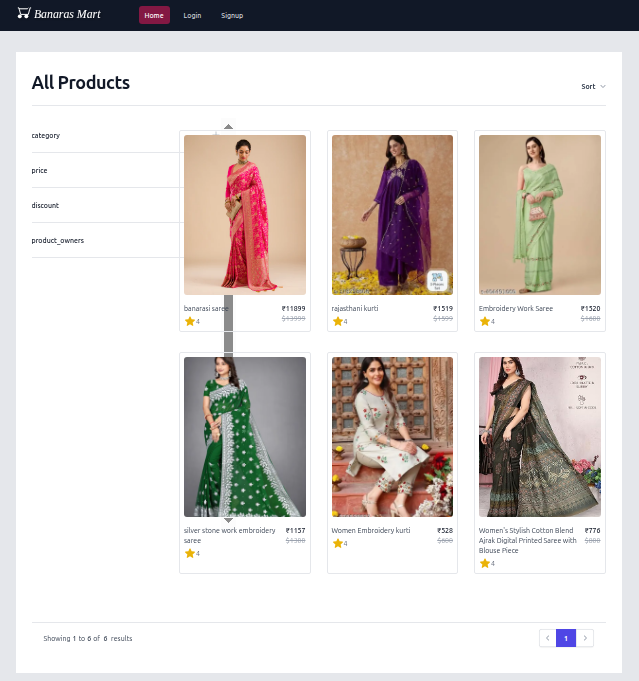Expand the category filter
639x681 pixels.
point(46,135)
